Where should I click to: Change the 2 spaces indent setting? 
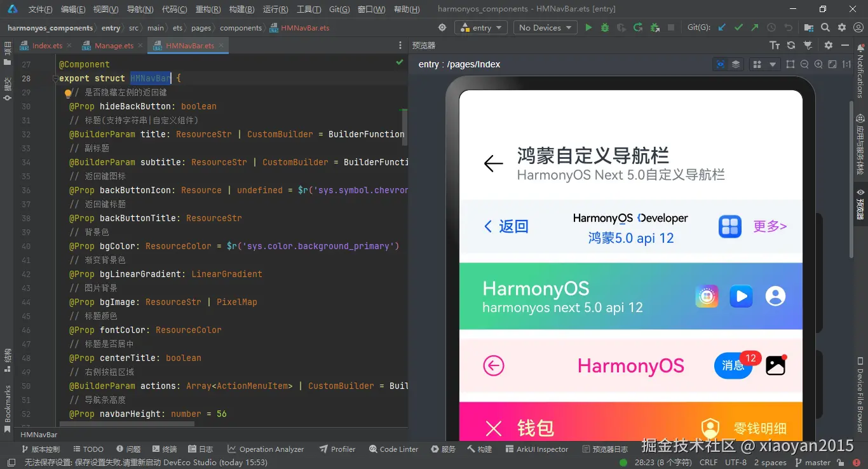(770, 463)
